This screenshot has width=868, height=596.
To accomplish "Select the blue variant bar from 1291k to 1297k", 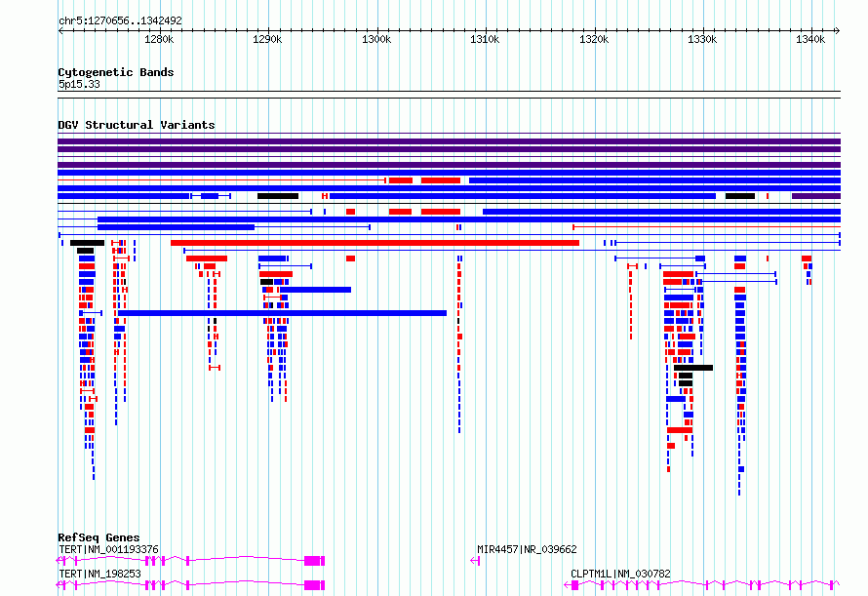I will tap(315, 290).
